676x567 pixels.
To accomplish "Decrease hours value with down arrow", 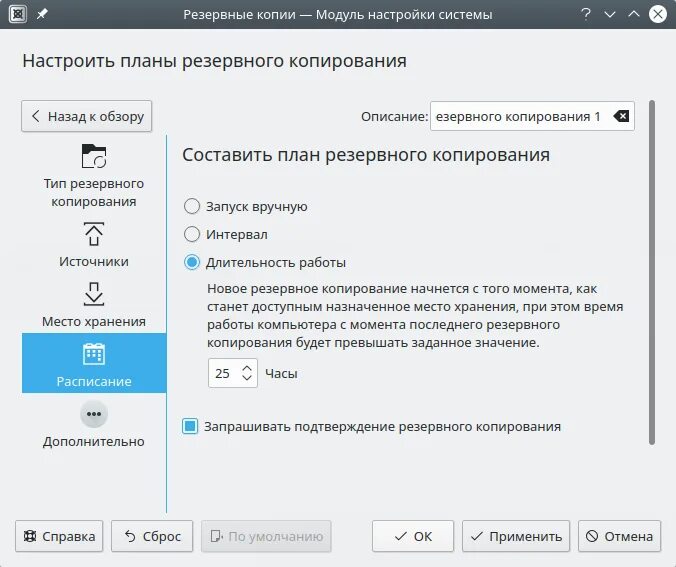I will click(x=247, y=378).
